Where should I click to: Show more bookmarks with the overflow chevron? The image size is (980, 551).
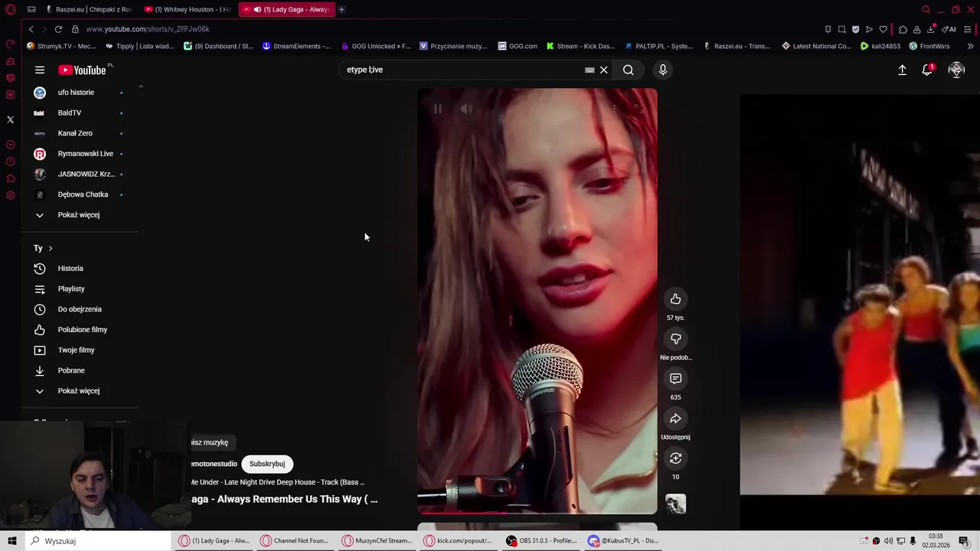(x=971, y=46)
